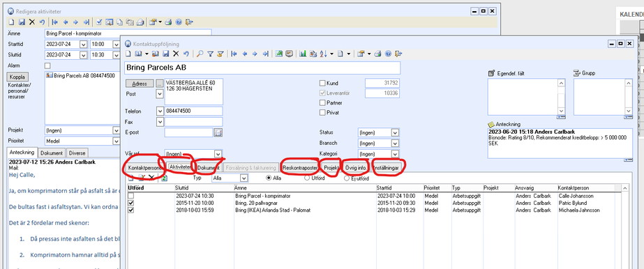Go to previous contact in Kontaktuppföljning toolbar
The image size is (644, 269).
point(244,53)
